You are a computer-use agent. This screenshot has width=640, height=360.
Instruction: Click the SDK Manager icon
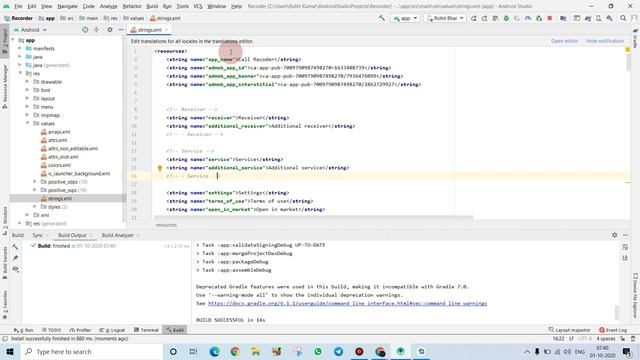pos(609,18)
